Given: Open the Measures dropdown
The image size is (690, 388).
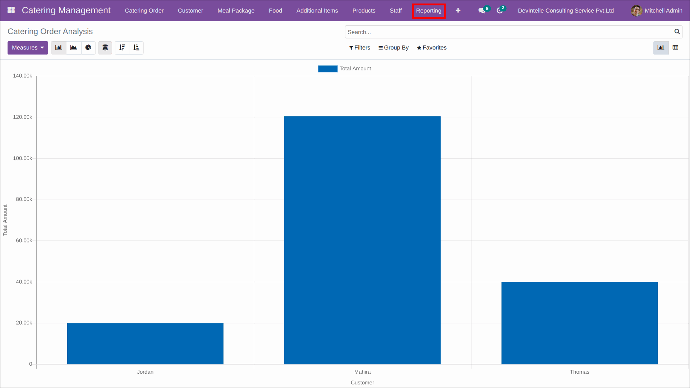Looking at the screenshot, I should pyautogui.click(x=28, y=48).
